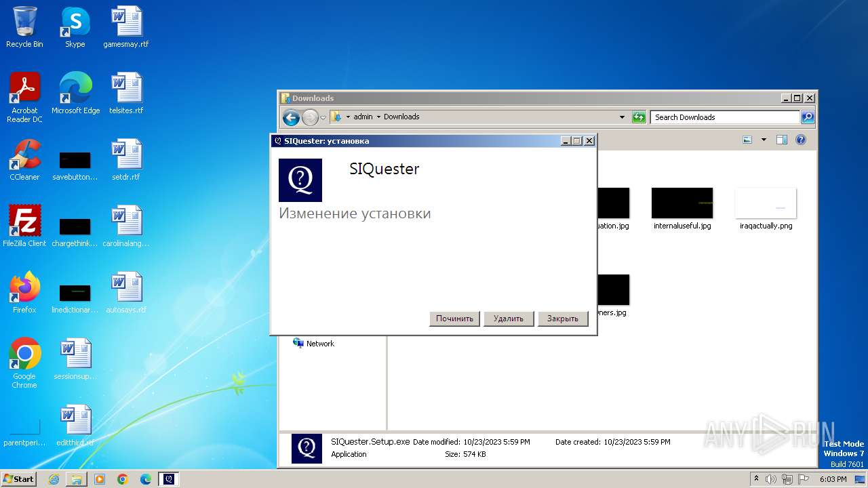Open Explorer help question-mark icon
This screenshot has height=488, width=868.
click(x=801, y=140)
